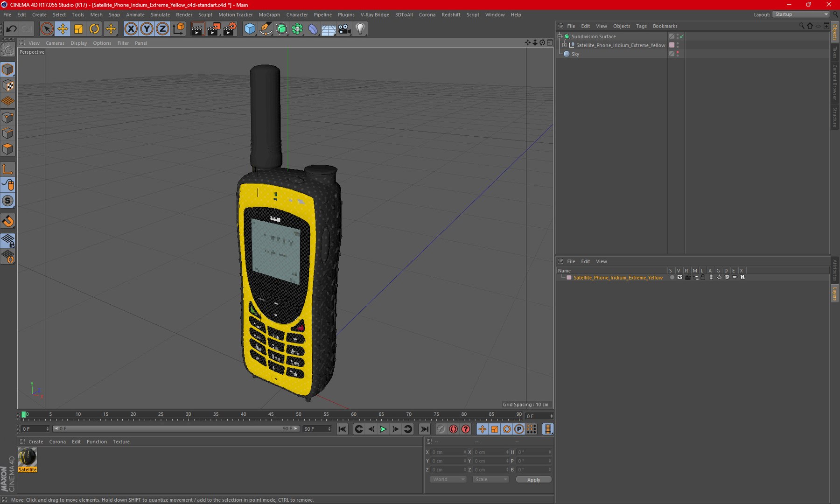840x504 pixels.
Task: Open the Content Browser side tab
Action: point(835,82)
